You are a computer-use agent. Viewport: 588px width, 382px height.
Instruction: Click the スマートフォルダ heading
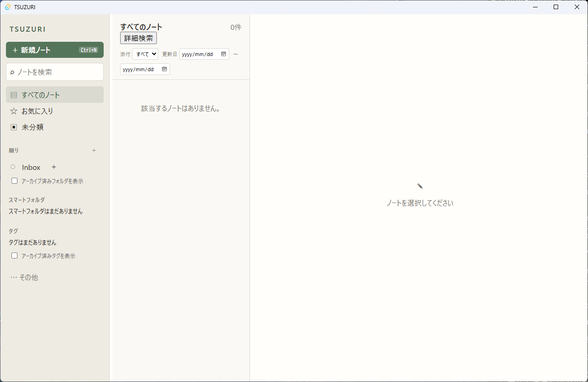click(27, 200)
